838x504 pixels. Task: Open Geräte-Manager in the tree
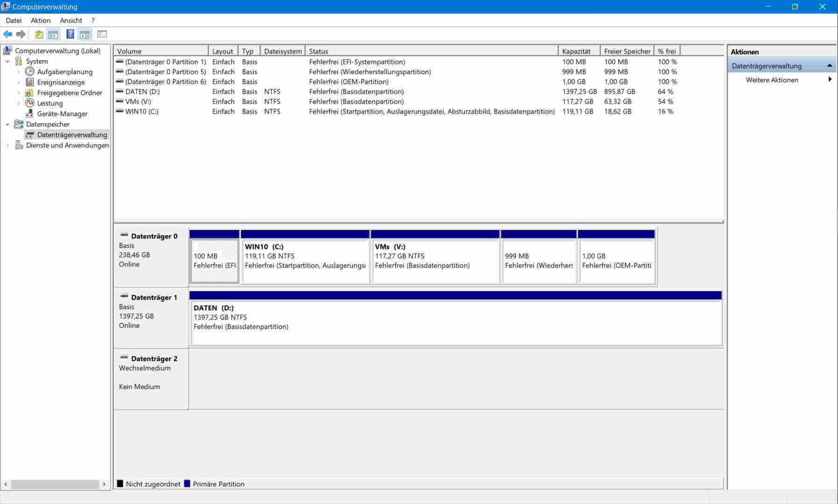click(62, 114)
